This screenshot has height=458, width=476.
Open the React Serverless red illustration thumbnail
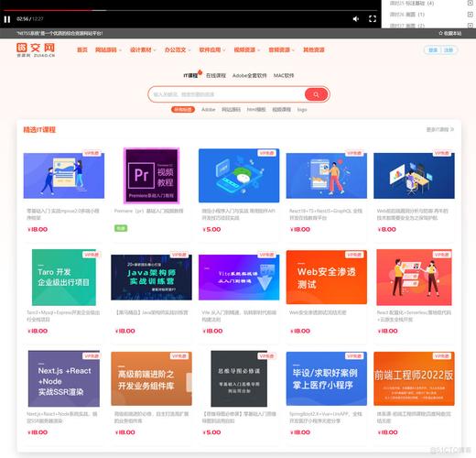pos(414,278)
